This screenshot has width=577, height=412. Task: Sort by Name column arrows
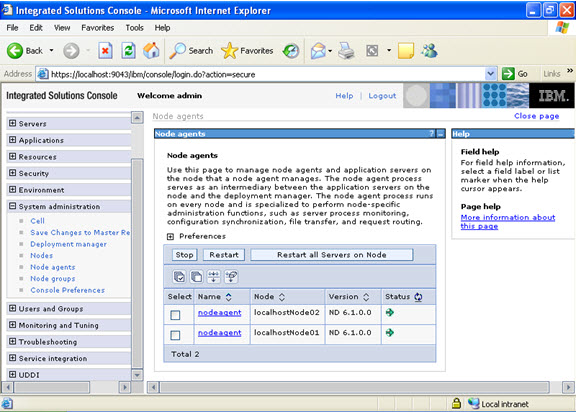(228, 297)
